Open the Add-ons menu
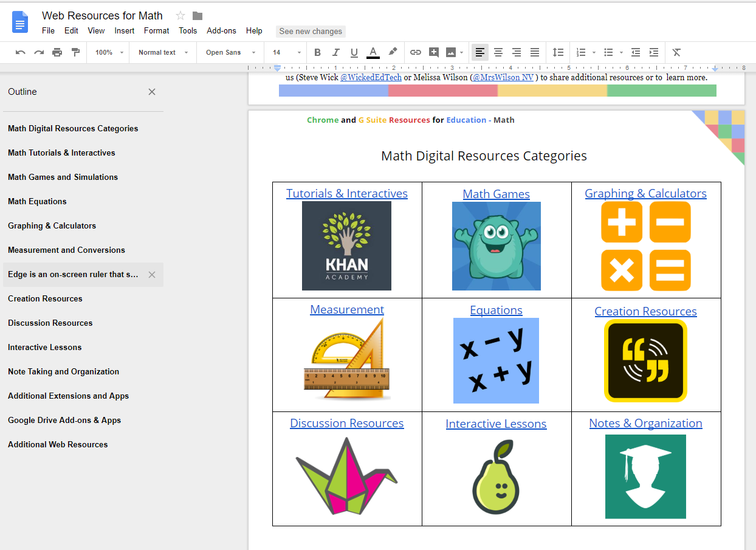This screenshot has height=550, width=756. tap(221, 30)
